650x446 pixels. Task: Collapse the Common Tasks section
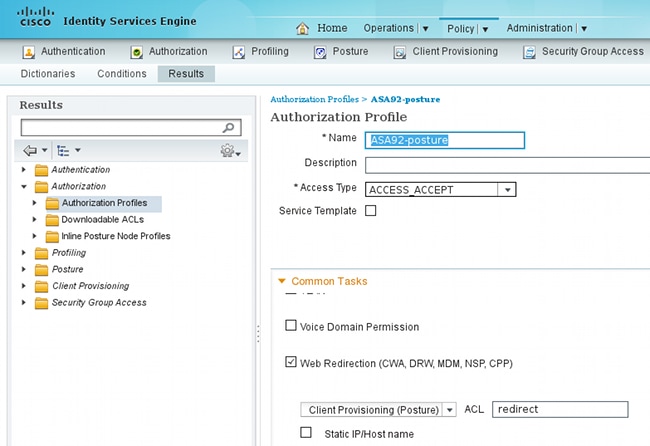coord(282,281)
